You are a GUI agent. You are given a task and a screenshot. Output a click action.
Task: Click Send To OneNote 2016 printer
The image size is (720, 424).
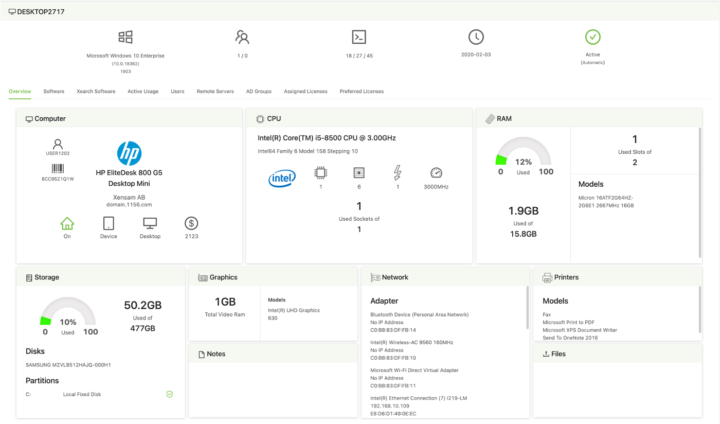pos(570,338)
